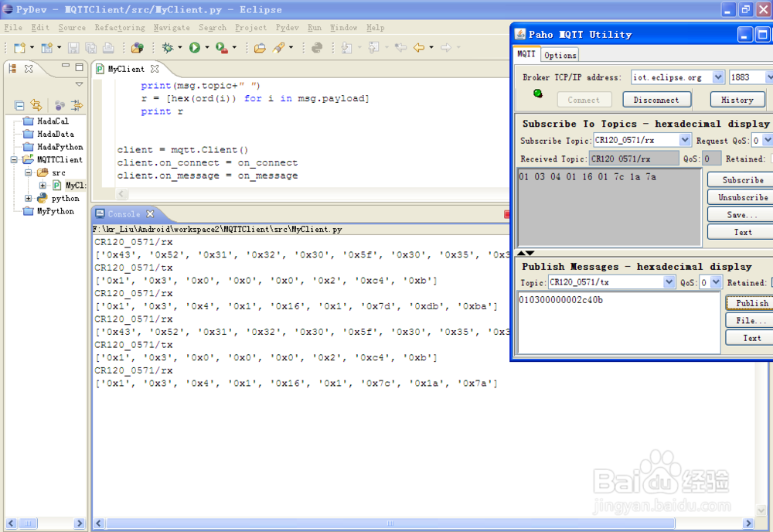773x532 pixels.
Task: Open the File menu
Action: 13,28
